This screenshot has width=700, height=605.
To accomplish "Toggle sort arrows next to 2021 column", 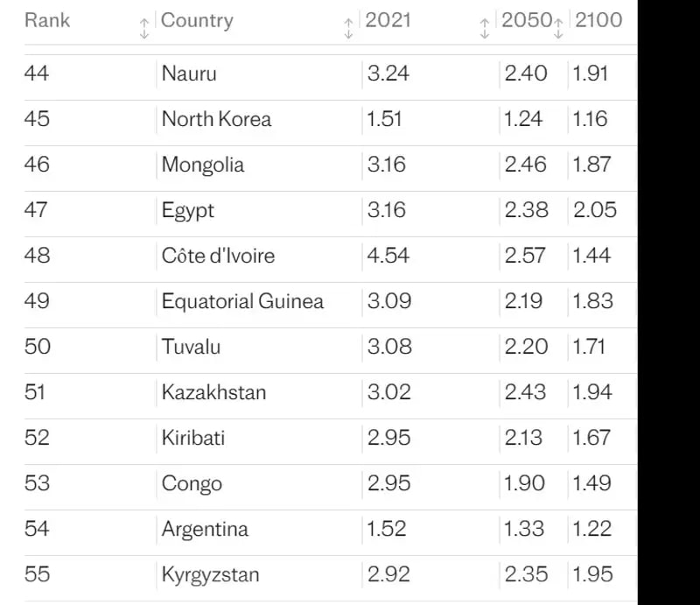I will (484, 27).
